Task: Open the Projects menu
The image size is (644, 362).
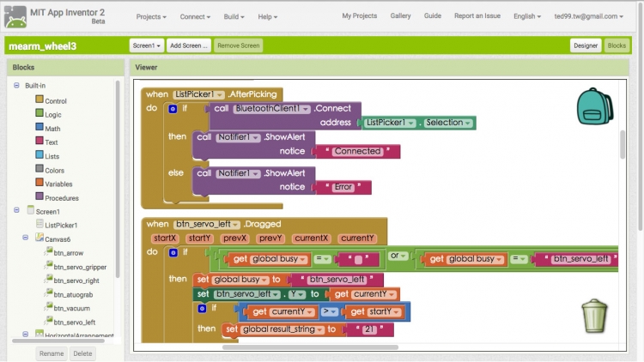Action: coord(151,16)
